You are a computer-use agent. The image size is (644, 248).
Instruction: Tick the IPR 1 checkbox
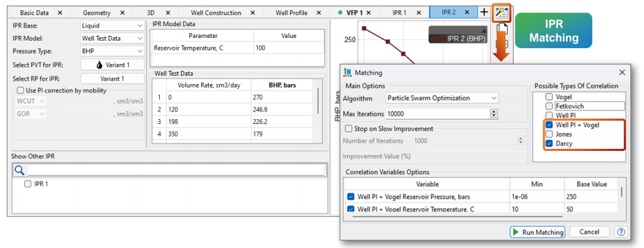point(28,184)
